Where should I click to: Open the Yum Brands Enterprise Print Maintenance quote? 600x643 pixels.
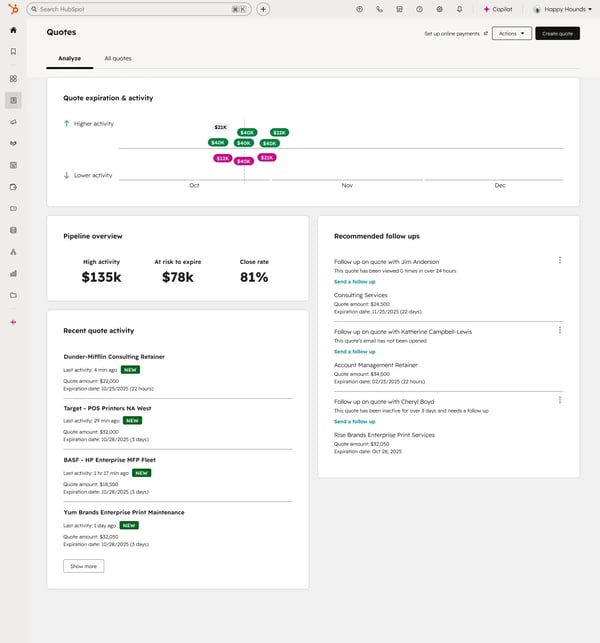(124, 513)
